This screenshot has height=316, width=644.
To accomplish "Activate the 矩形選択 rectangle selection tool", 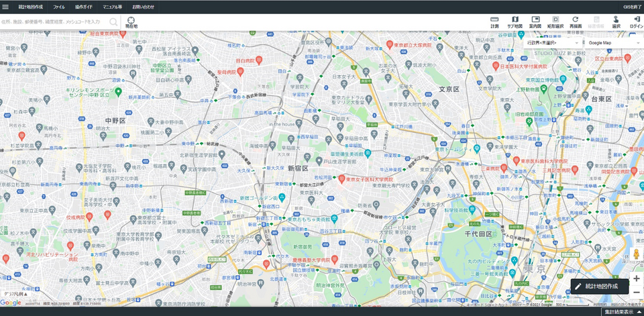I will pos(555,22).
